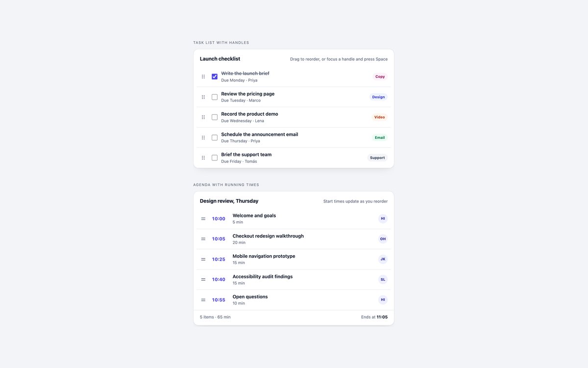
Task: Click the Record the product demo title
Action: point(249,114)
